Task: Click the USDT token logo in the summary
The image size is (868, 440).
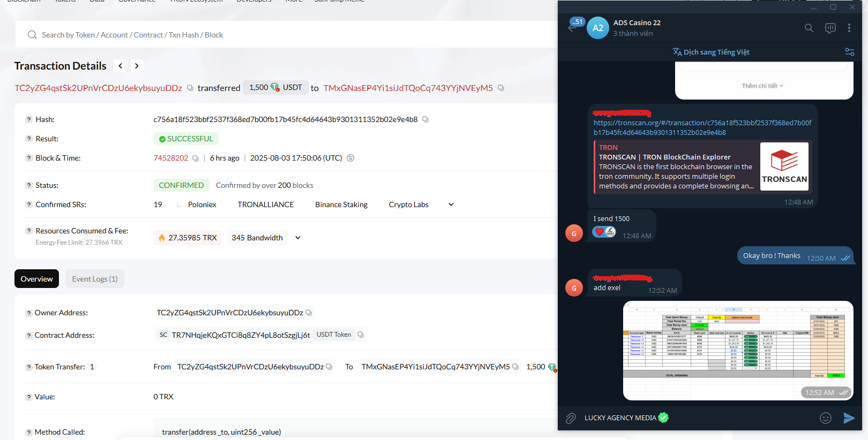Action: point(275,87)
